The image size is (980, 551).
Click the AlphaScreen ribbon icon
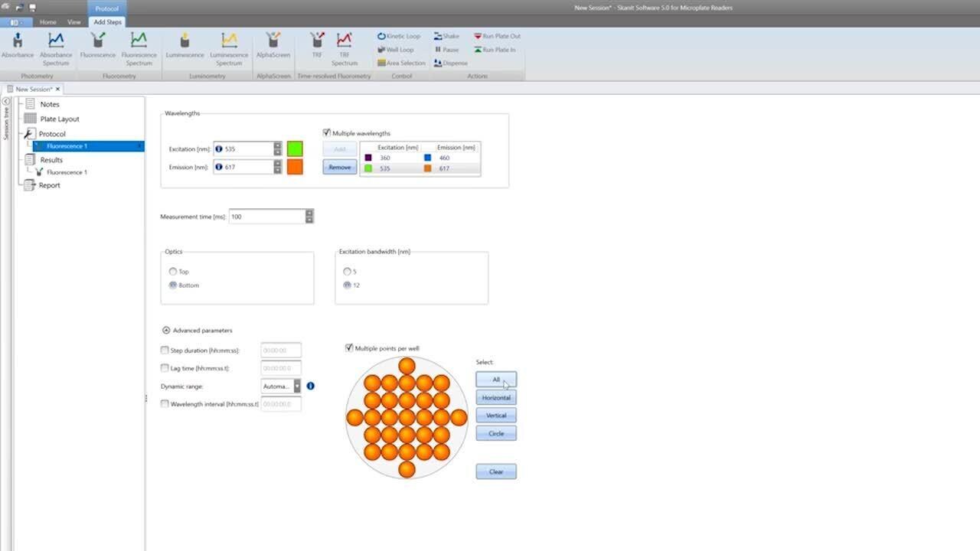273,46
